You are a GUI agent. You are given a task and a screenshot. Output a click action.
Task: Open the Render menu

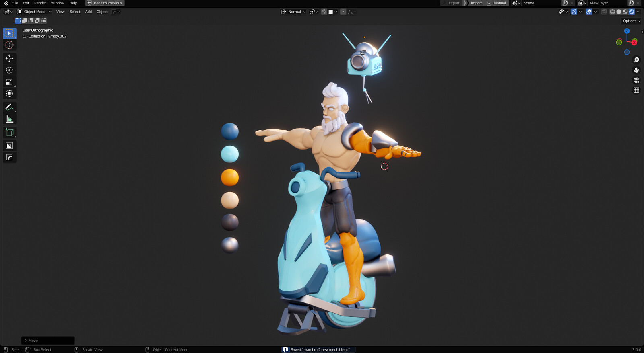click(40, 3)
